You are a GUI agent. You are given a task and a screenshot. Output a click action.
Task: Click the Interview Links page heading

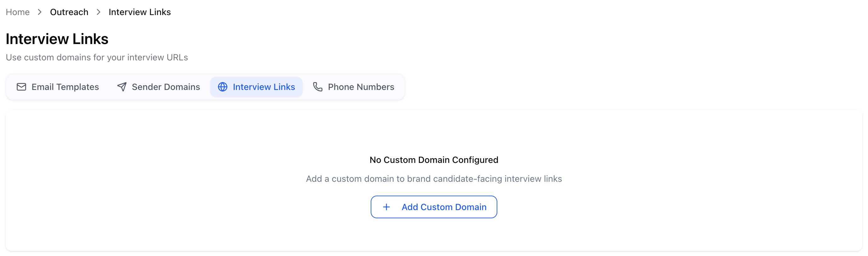[x=57, y=39]
